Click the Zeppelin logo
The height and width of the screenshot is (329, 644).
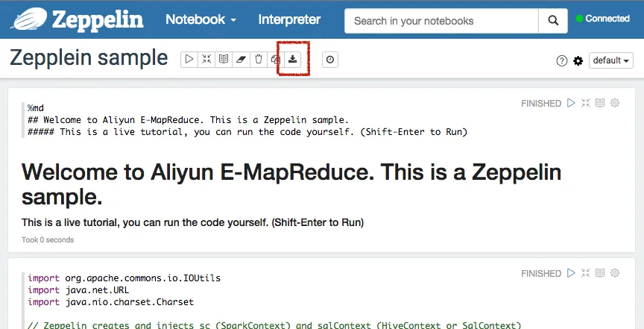coord(78,19)
